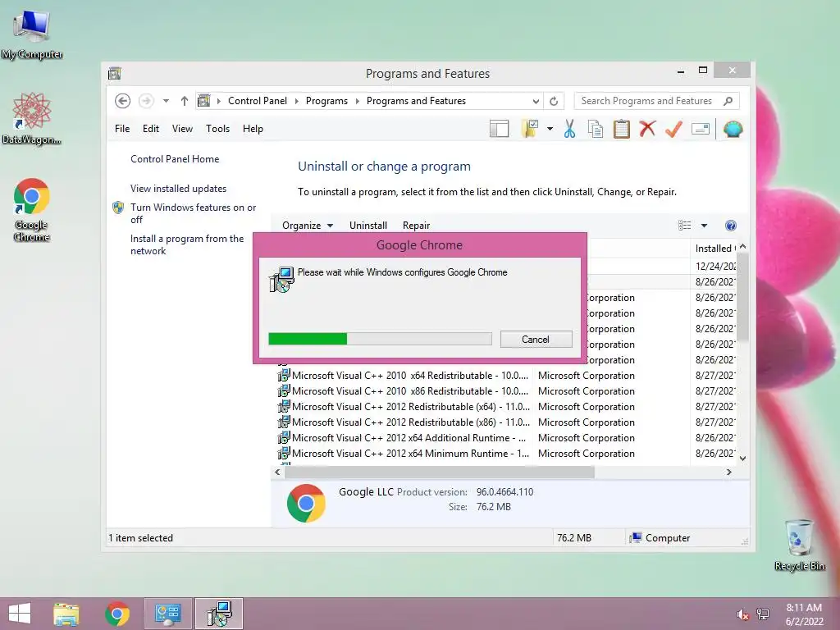Select Programs in the breadcrumb path

pos(326,101)
